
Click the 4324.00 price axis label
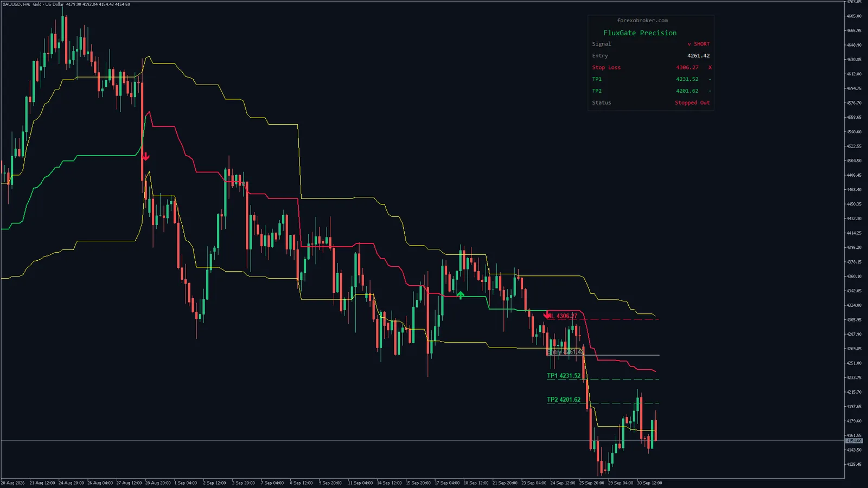click(854, 305)
